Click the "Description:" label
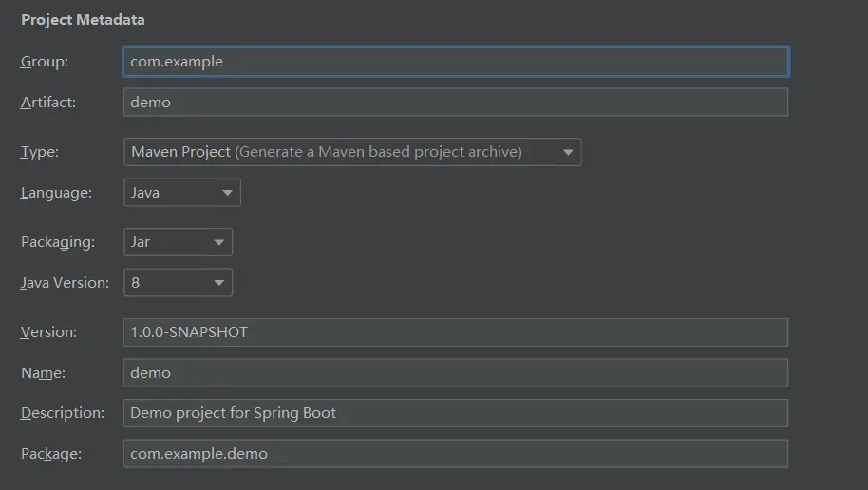 (63, 413)
